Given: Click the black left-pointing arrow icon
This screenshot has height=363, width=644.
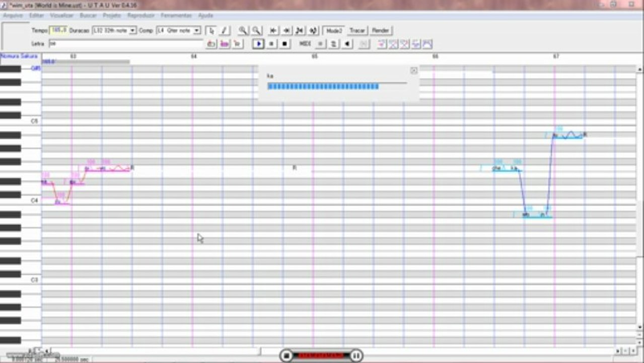Looking at the screenshot, I should click(347, 44).
